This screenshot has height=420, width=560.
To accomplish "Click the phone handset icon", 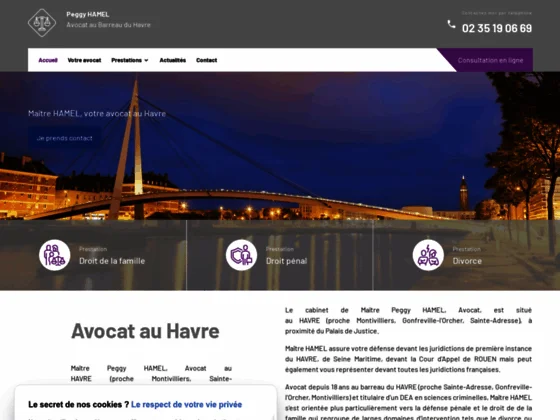I will (x=451, y=24).
